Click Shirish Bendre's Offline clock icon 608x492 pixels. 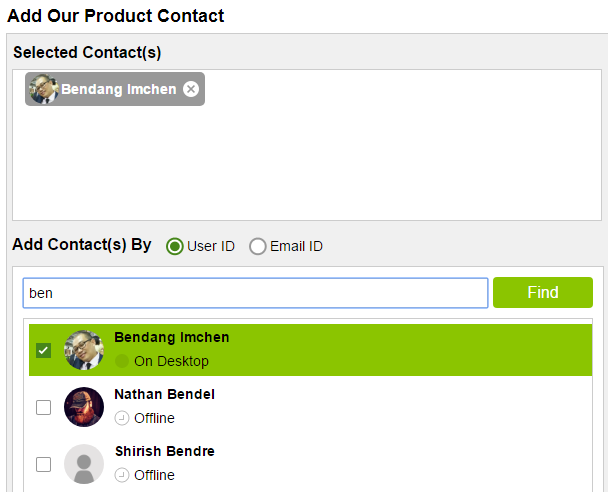(x=122, y=475)
